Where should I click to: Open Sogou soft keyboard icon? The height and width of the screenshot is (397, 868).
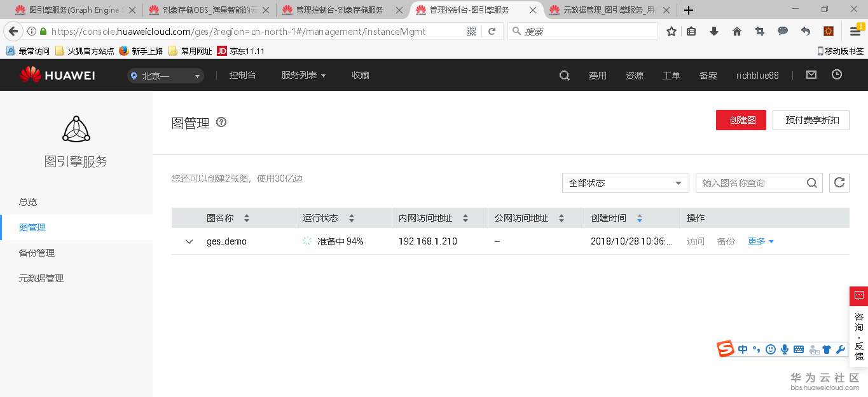coord(799,349)
